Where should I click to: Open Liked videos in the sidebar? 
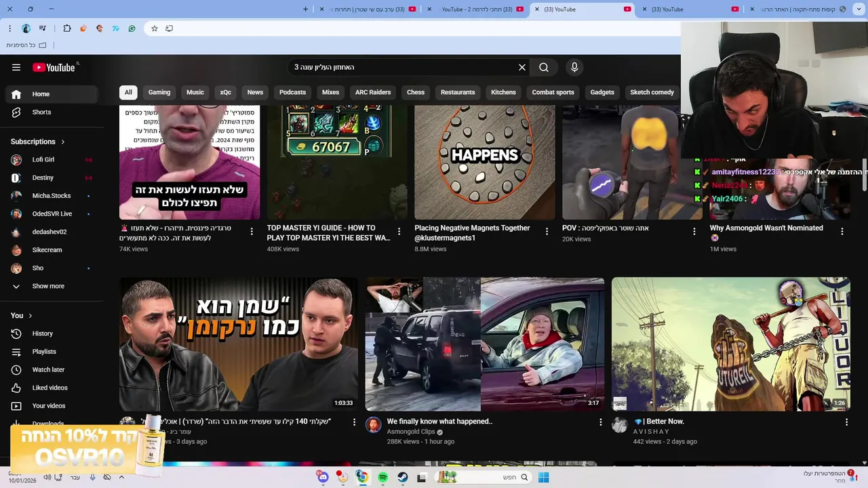(x=52, y=388)
